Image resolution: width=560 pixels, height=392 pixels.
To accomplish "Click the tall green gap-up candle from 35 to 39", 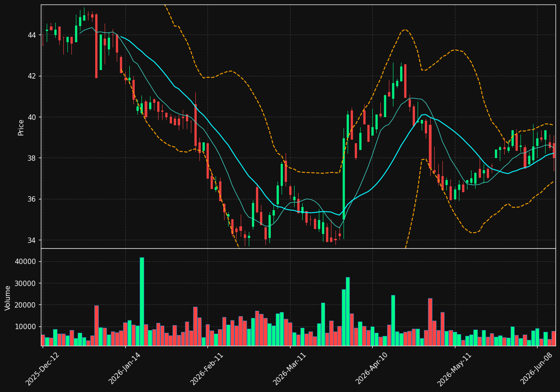I will pyautogui.click(x=344, y=179).
